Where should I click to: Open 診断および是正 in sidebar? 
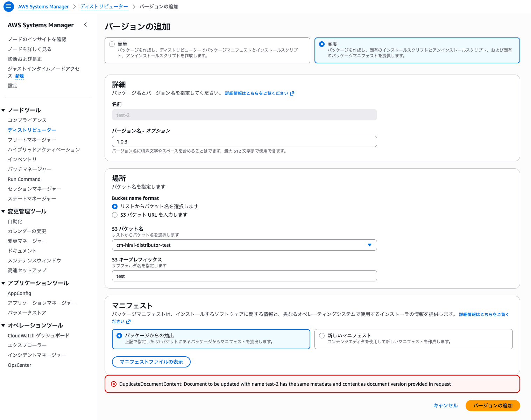tap(24, 59)
